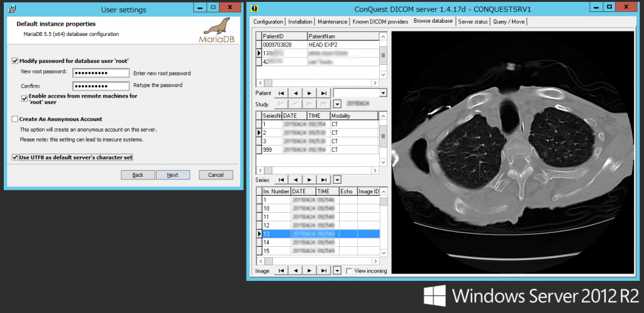This screenshot has width=644, height=313.
Task: Go to last image in Image navigator
Action: (x=324, y=271)
